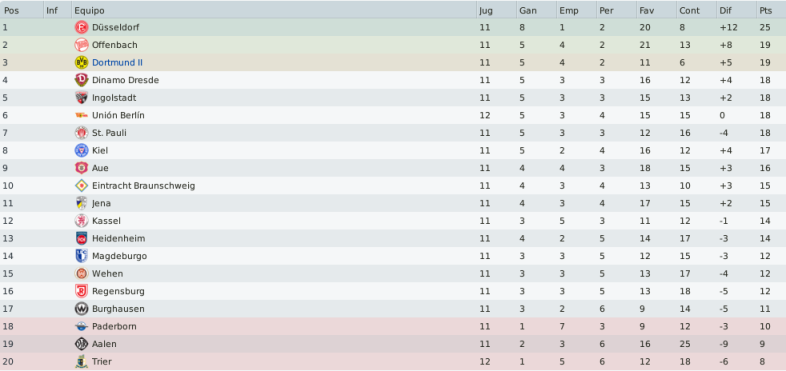This screenshot has height=371, width=786.
Task: Click the Trier club crest icon
Action: pyautogui.click(x=81, y=361)
